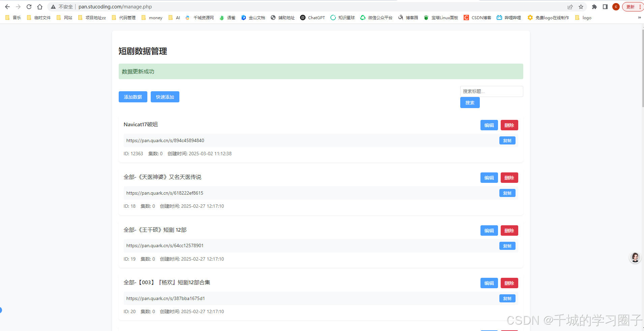Open the 网站 bookmark folder
The width and height of the screenshot is (644, 331).
64,18
